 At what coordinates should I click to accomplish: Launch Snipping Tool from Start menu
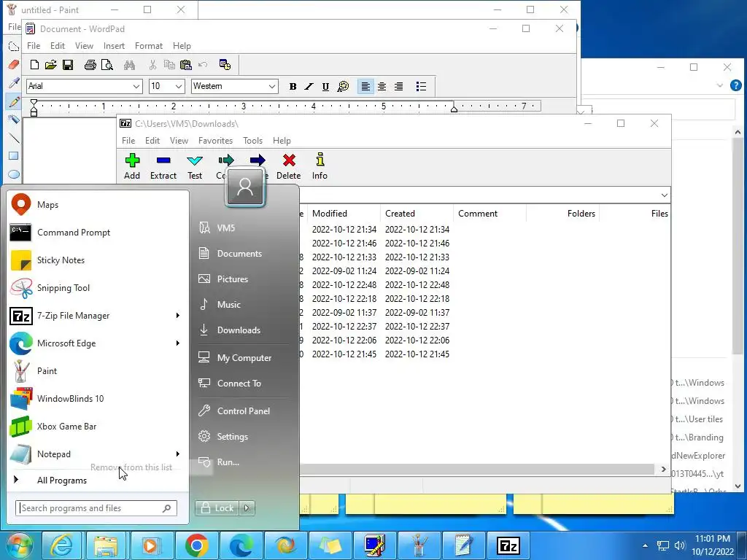(98, 287)
